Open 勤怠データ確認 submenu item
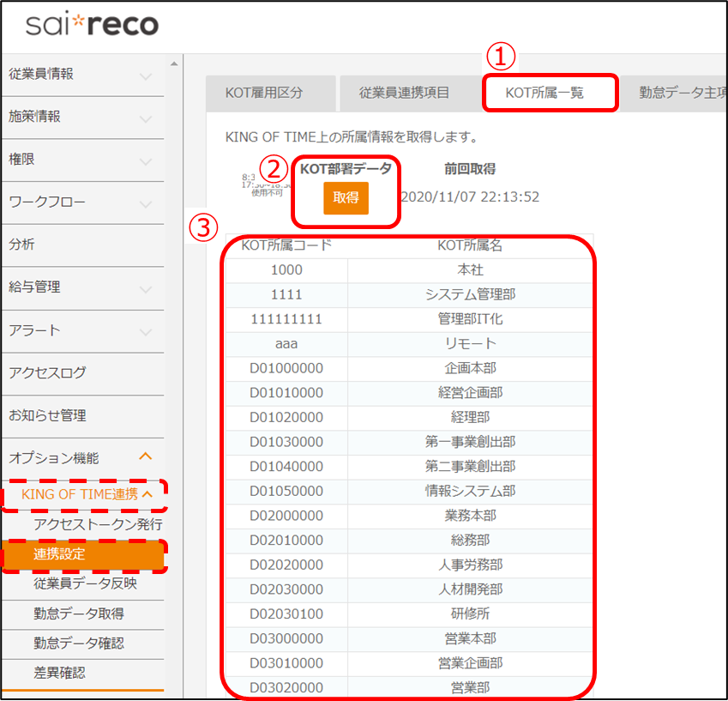This screenshot has height=701, width=728. [79, 644]
